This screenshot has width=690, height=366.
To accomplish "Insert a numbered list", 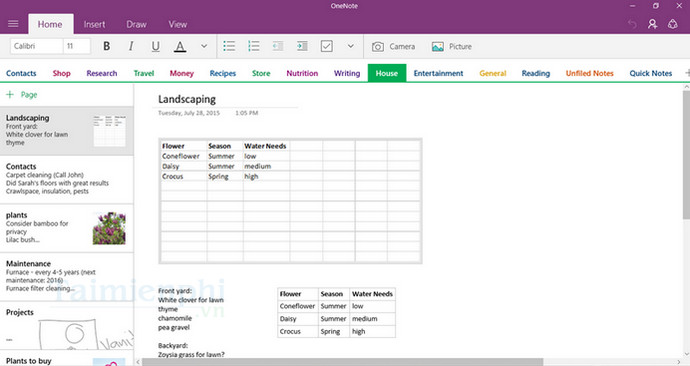I will 253,46.
